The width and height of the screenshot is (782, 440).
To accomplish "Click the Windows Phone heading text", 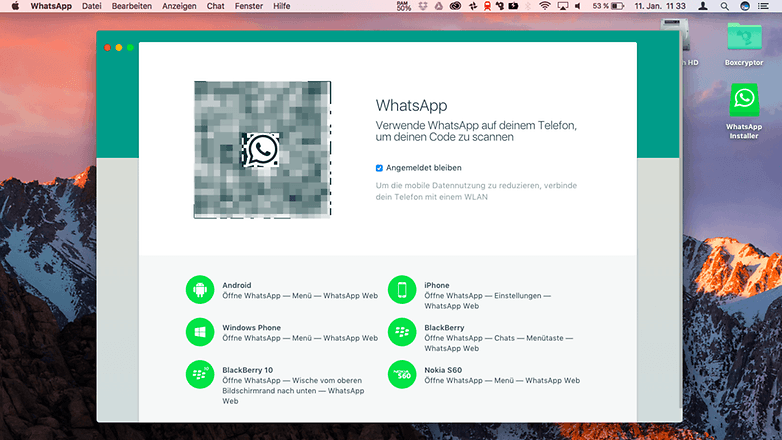I will click(251, 328).
